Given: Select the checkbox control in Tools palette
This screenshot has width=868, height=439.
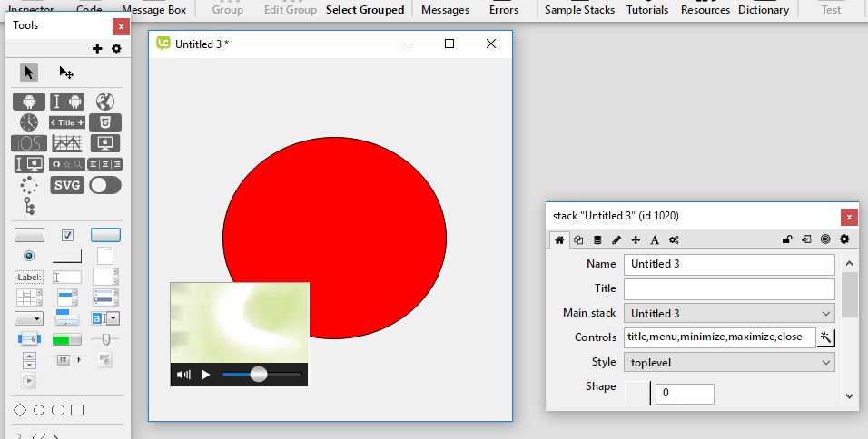Looking at the screenshot, I should coord(67,235).
